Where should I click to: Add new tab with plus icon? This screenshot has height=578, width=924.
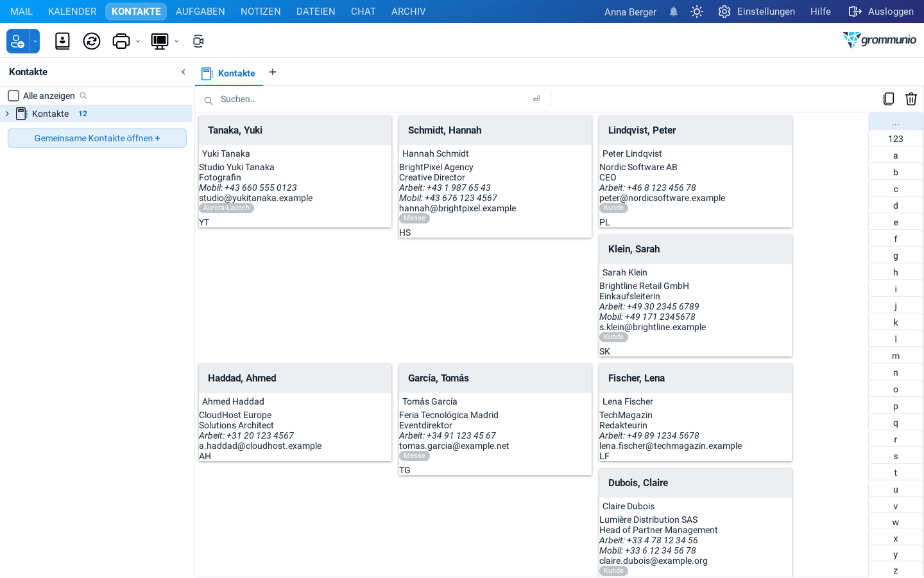(273, 72)
